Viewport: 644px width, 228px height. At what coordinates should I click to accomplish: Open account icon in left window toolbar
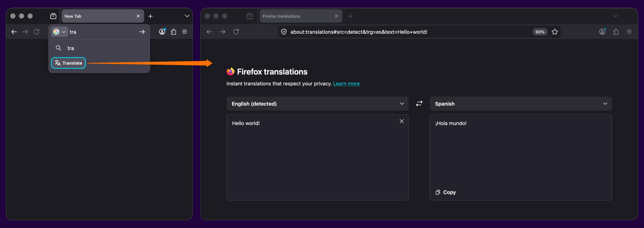(162, 32)
